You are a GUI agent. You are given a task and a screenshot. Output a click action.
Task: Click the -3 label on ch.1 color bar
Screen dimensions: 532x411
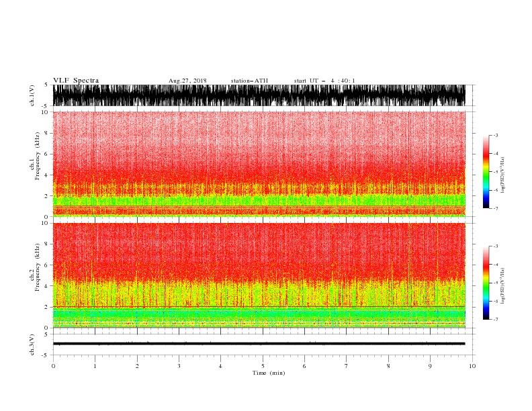coord(495,135)
